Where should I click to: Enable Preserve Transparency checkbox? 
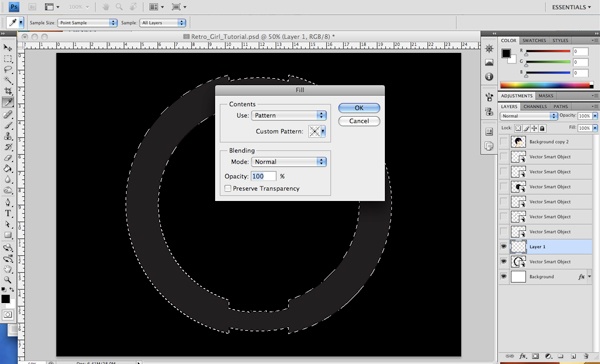pyautogui.click(x=228, y=188)
